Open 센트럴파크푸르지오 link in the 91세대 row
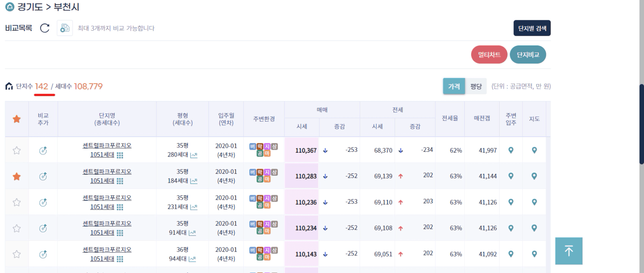 coord(107,224)
